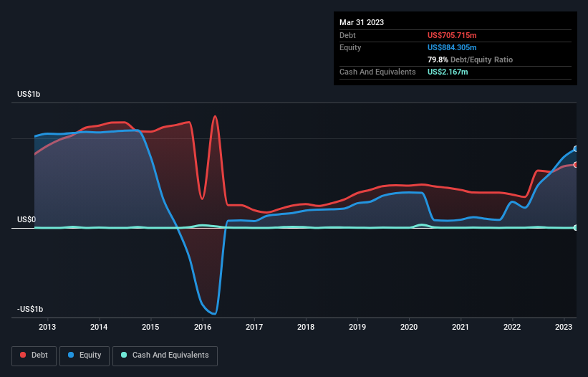Select the 2022 x-axis label
Image resolution: width=588 pixels, height=377 pixels.
[512, 327]
